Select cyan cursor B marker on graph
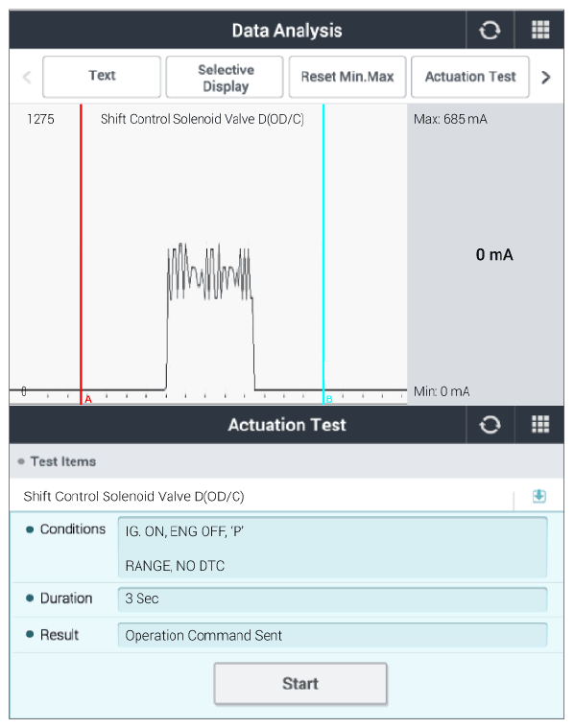This screenshot has width=574, height=728. point(329,399)
